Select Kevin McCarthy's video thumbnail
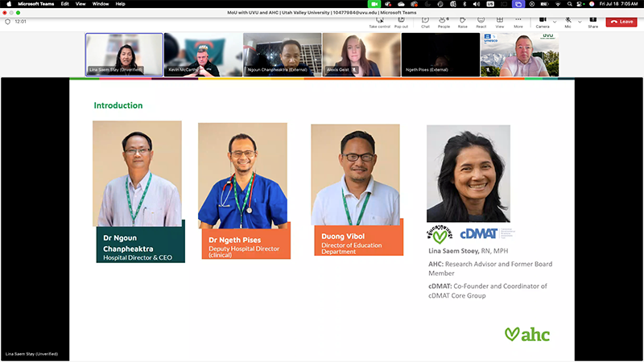 tap(203, 55)
